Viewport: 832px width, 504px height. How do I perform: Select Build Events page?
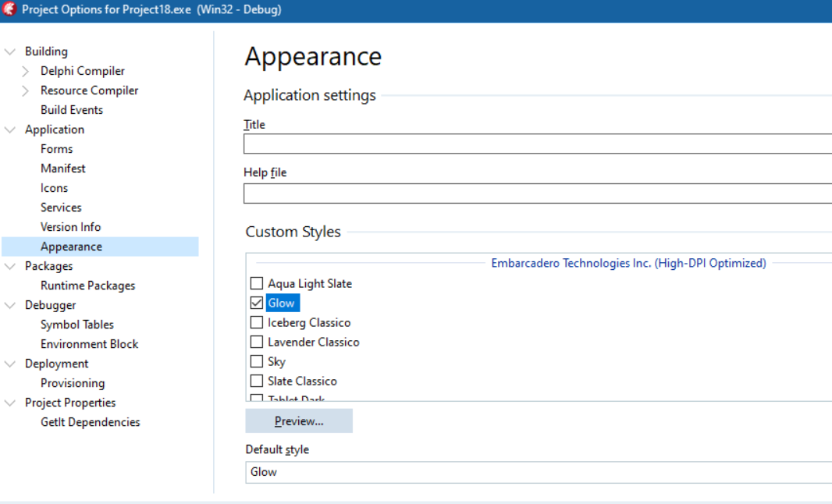(72, 110)
